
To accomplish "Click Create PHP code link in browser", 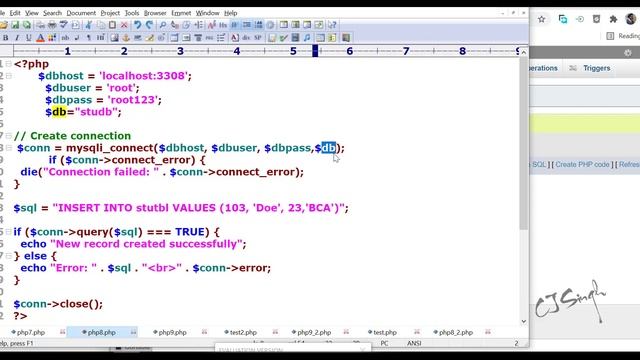I will coord(582,164).
